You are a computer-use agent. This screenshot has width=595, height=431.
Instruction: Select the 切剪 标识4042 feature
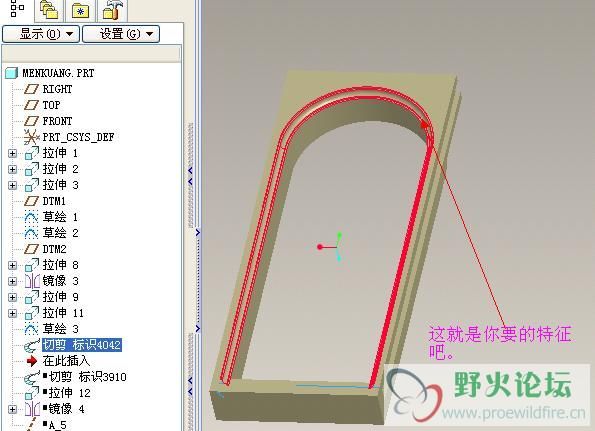(82, 345)
